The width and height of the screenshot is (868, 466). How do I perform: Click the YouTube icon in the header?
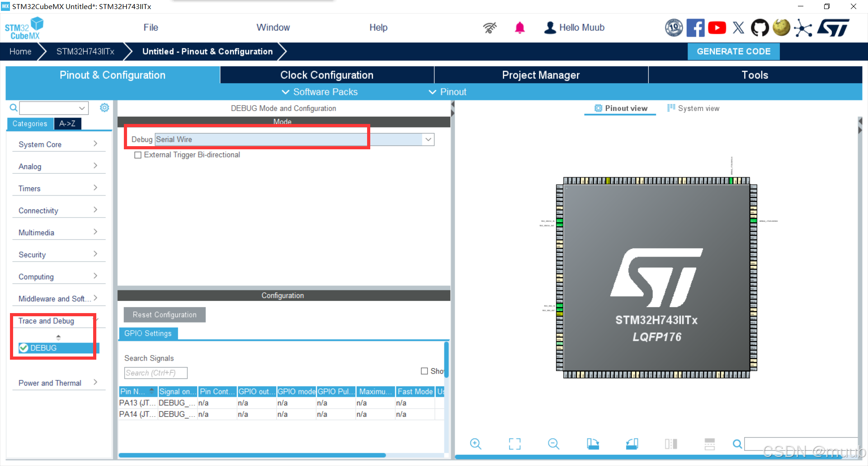pos(717,28)
